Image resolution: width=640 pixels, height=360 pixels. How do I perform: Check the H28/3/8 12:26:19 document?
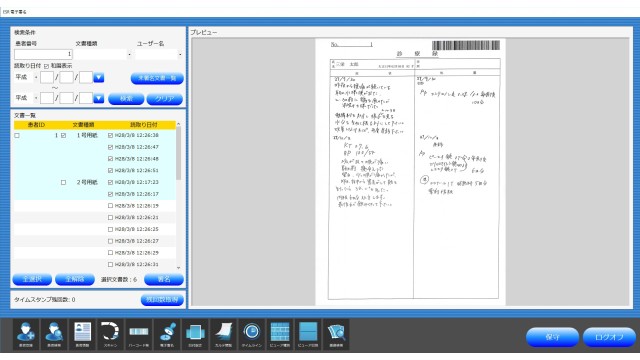pyautogui.click(x=110, y=206)
